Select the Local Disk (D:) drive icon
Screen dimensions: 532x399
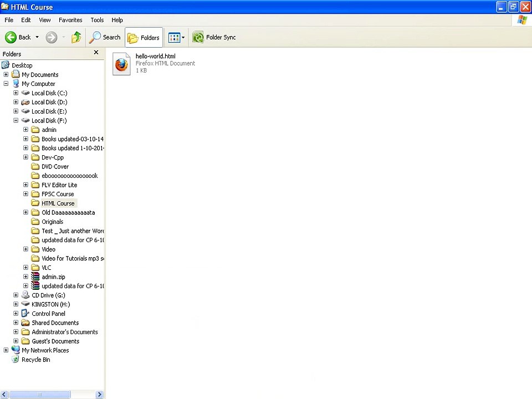(x=25, y=102)
